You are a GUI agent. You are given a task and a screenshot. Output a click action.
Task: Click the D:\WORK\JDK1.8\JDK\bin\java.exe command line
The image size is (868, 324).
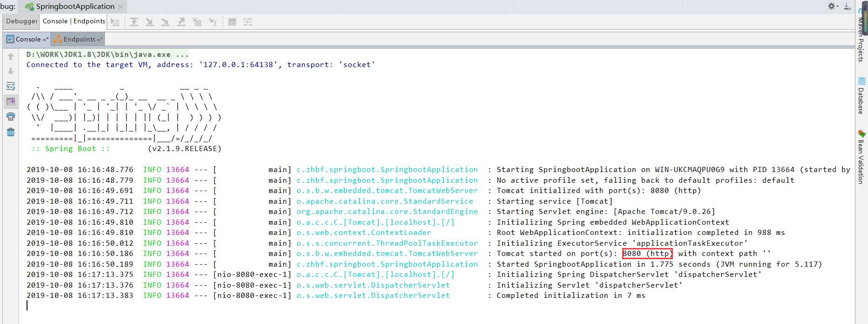(108, 55)
